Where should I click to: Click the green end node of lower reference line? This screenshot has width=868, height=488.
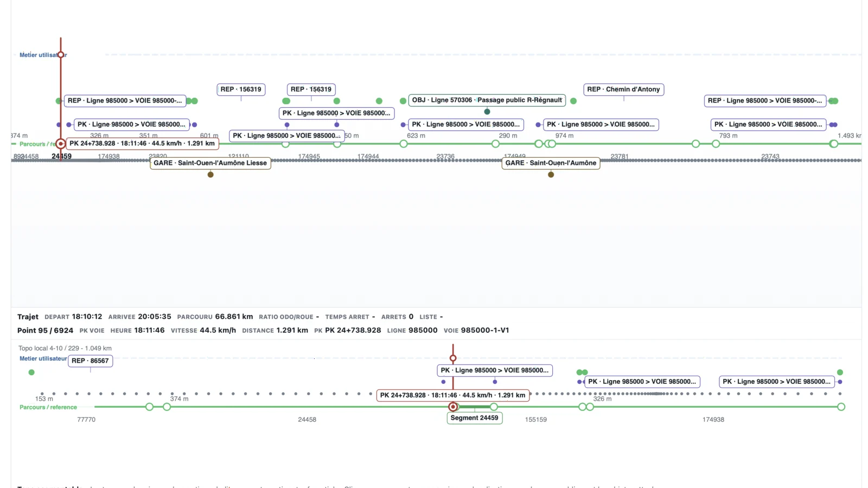(841, 407)
